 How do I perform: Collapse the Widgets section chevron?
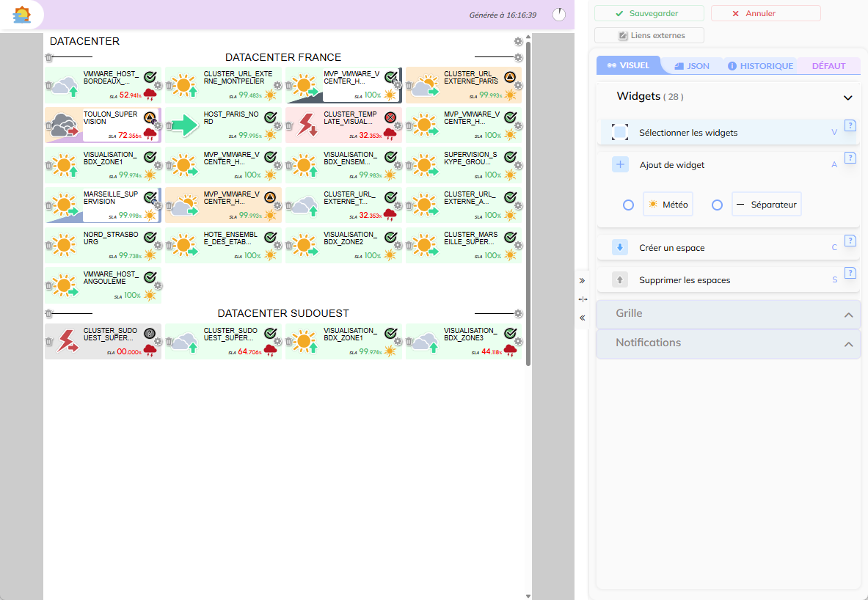(x=848, y=98)
